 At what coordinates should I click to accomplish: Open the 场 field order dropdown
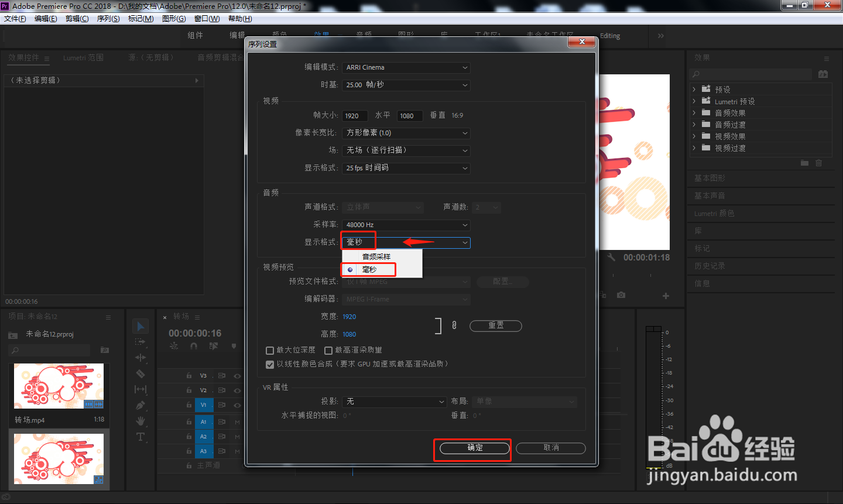406,150
